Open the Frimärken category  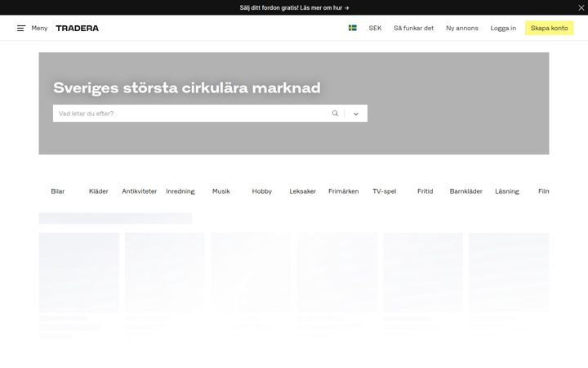click(x=344, y=191)
